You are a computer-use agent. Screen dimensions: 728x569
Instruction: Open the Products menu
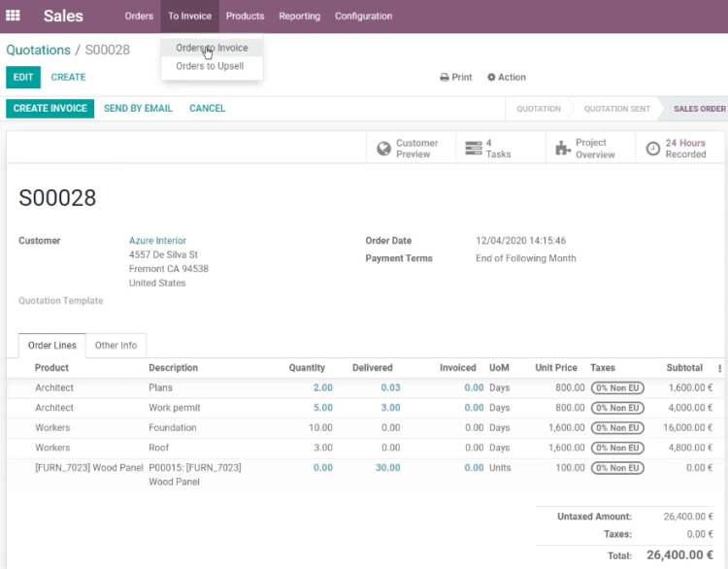[x=246, y=17]
